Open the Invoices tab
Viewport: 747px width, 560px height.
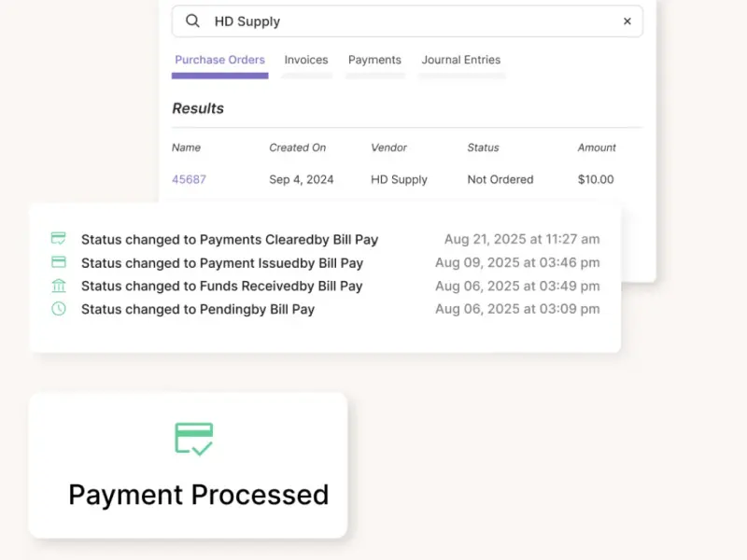click(x=306, y=60)
